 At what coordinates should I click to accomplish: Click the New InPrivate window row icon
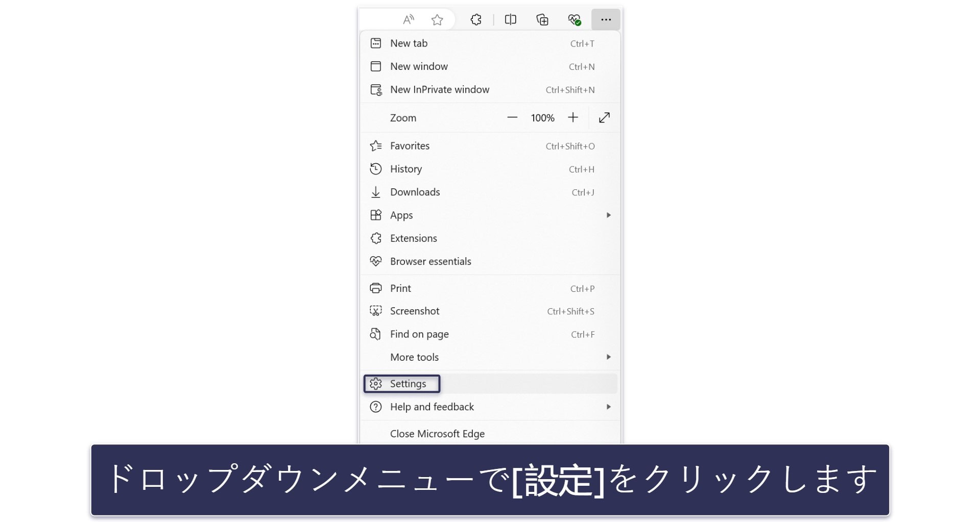coord(376,90)
